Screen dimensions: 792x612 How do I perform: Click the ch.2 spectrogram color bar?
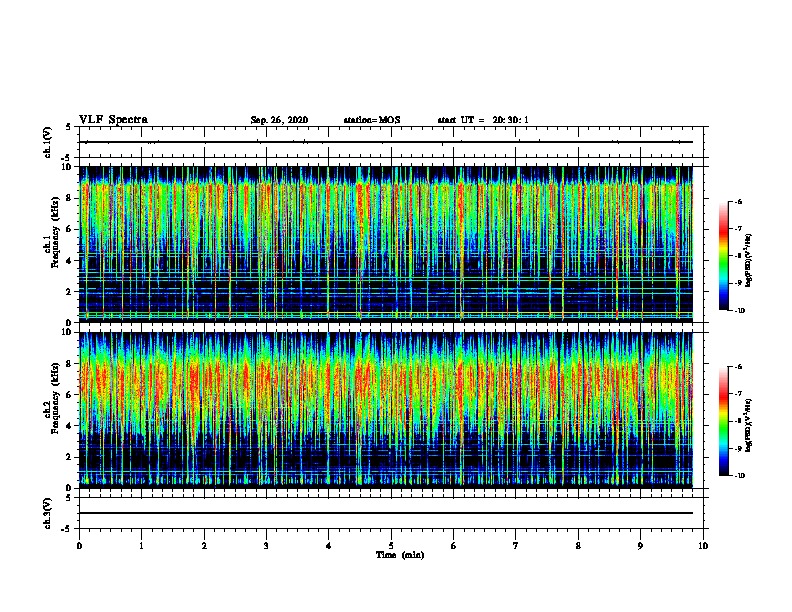coord(724,421)
